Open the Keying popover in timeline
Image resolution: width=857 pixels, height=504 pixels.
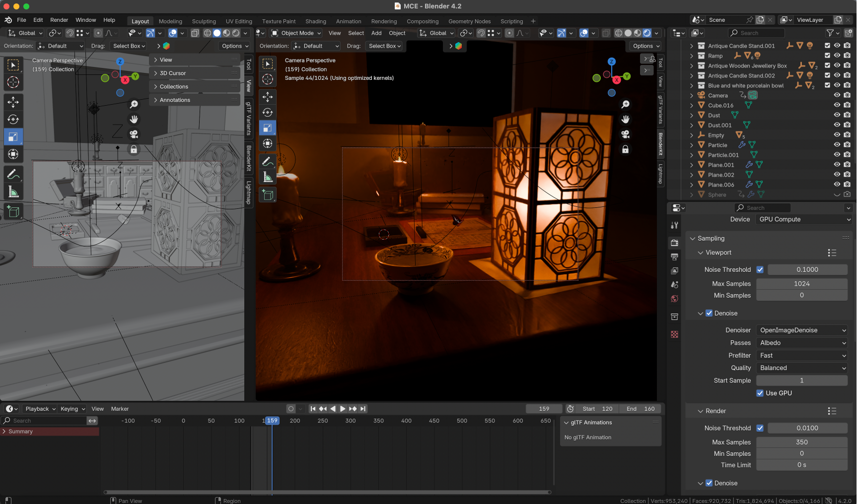pyautogui.click(x=72, y=409)
